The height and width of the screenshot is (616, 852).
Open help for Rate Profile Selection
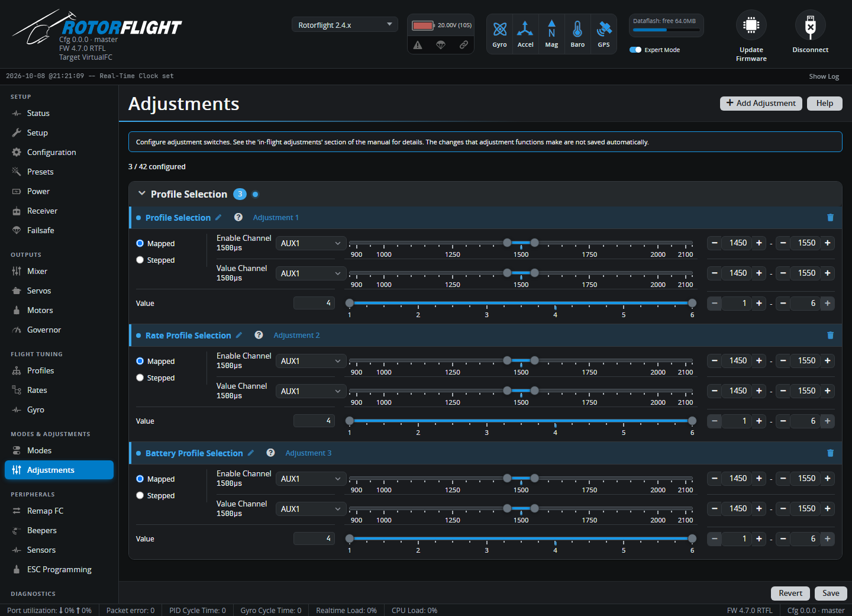click(259, 335)
